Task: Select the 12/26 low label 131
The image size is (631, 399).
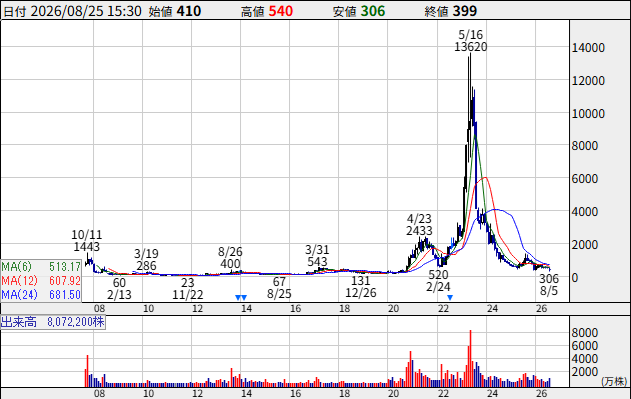Action: pos(361,280)
